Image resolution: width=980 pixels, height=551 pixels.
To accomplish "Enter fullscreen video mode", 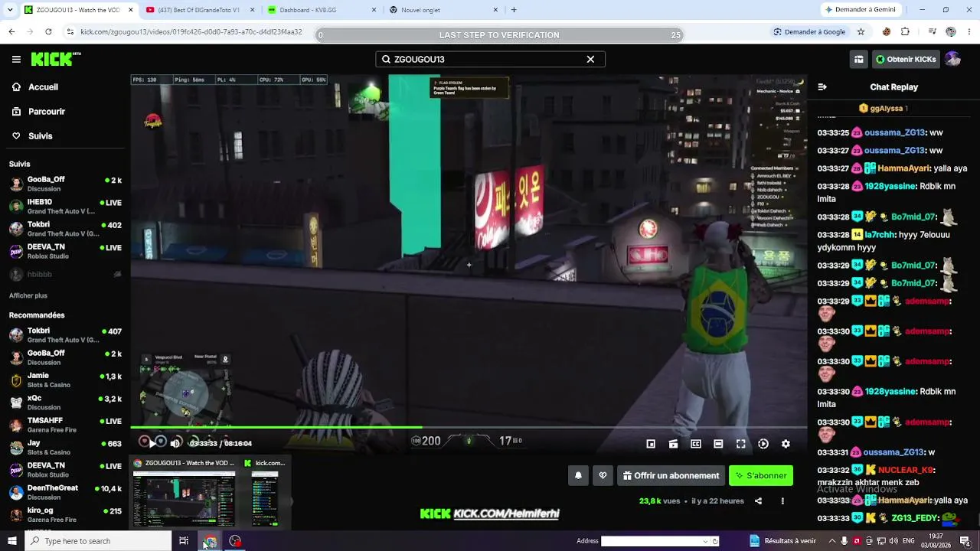I will (740, 444).
